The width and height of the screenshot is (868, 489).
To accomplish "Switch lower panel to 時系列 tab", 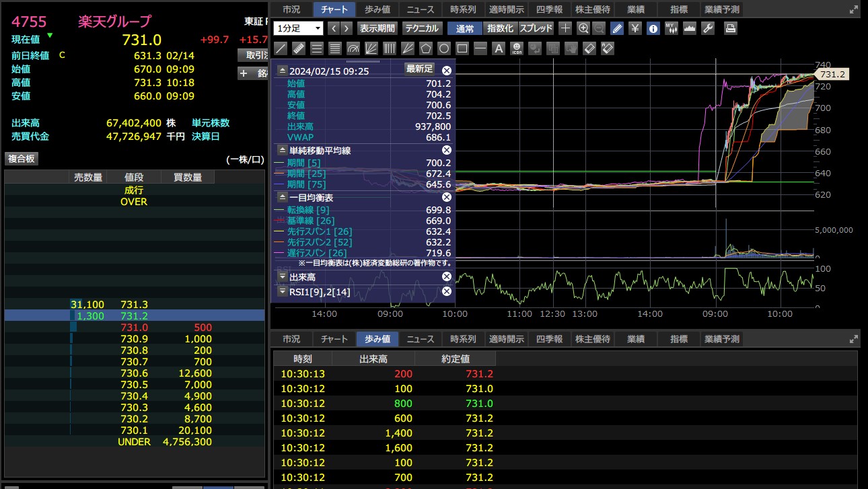I will point(464,339).
